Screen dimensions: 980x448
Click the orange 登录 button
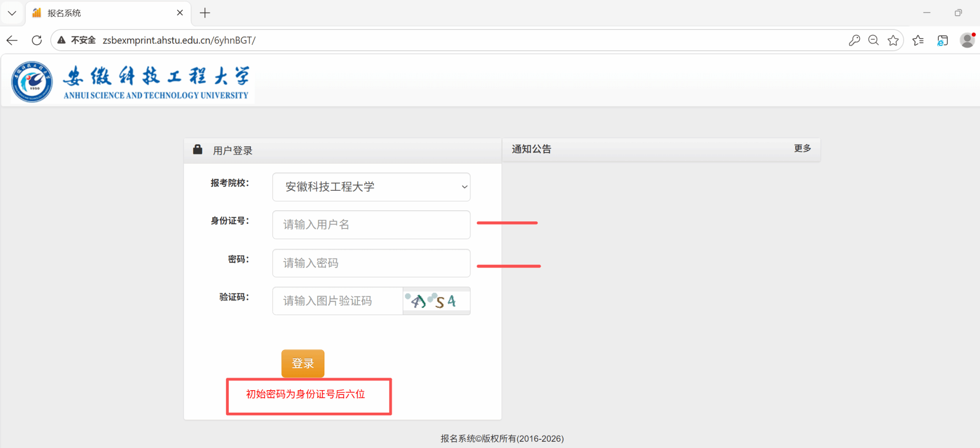(x=302, y=363)
